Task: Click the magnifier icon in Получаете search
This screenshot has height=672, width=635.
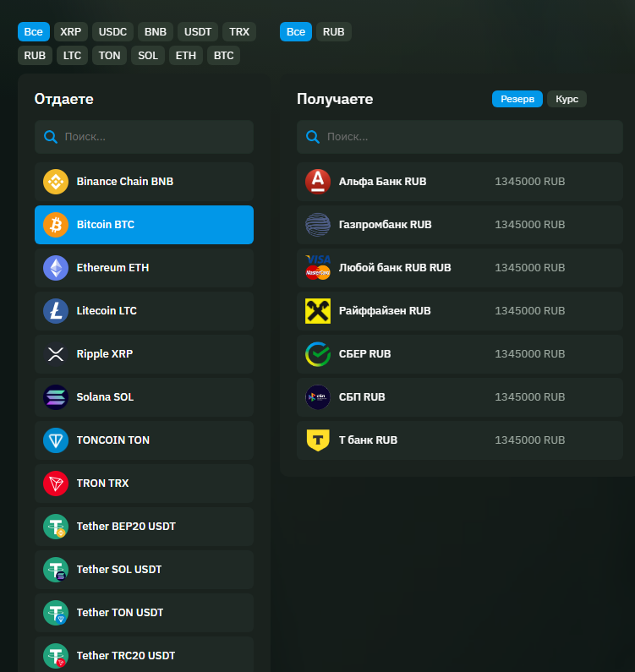Action: 313,137
